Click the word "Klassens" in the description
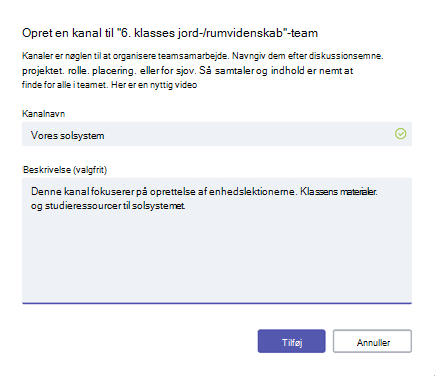 pyautogui.click(x=319, y=192)
